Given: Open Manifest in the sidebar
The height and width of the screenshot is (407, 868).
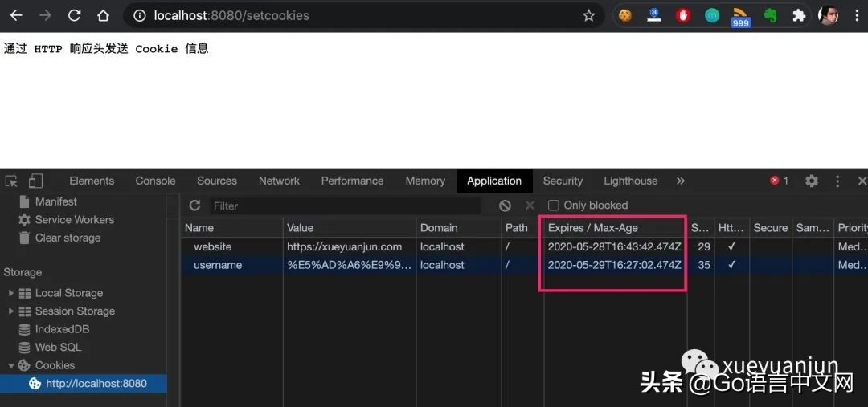Looking at the screenshot, I should (x=55, y=201).
